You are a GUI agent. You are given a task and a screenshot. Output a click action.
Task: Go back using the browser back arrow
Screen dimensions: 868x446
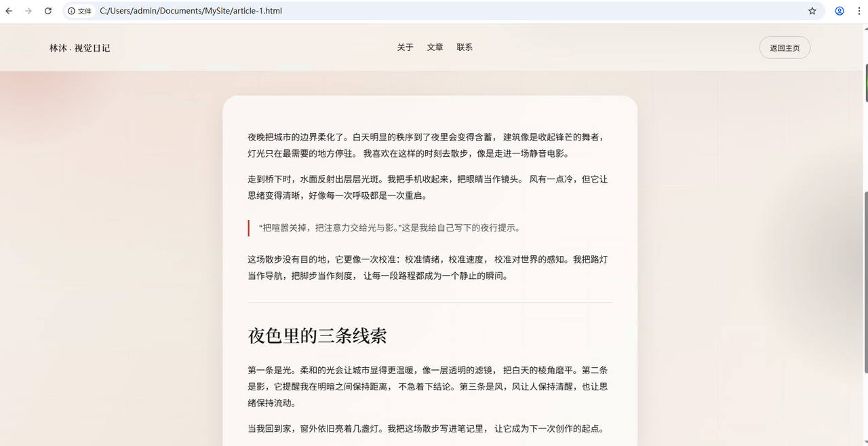(x=9, y=11)
